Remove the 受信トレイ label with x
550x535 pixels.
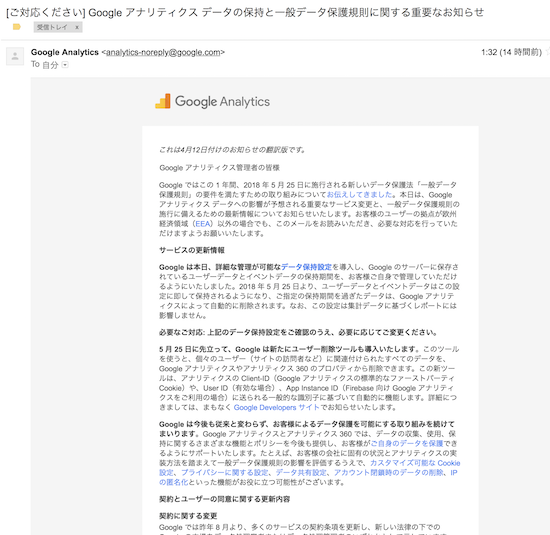pyautogui.click(x=77, y=27)
